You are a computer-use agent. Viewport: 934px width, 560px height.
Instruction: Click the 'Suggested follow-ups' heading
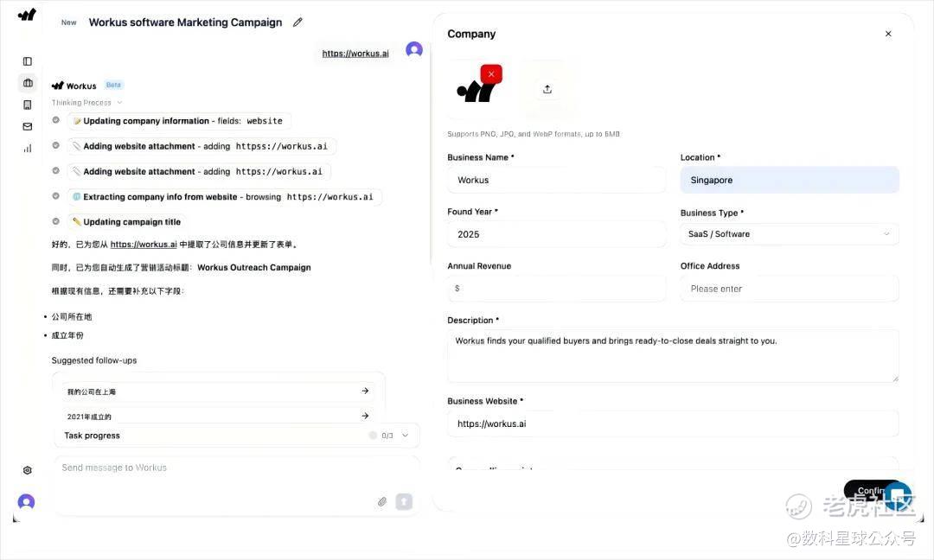94,360
